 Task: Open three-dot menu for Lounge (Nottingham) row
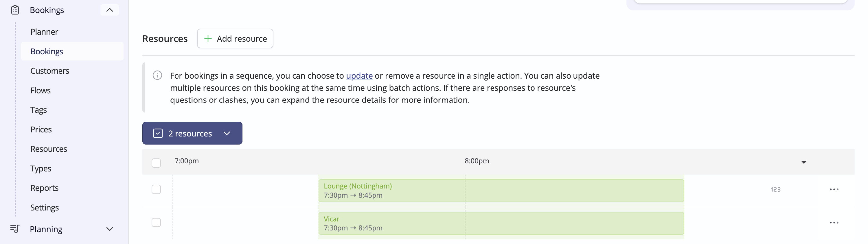tap(834, 189)
